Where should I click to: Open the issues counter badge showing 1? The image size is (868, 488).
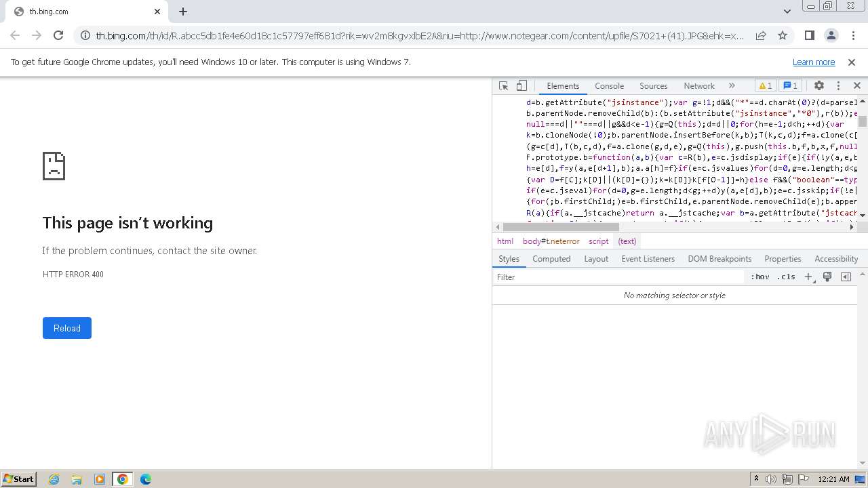click(x=790, y=86)
